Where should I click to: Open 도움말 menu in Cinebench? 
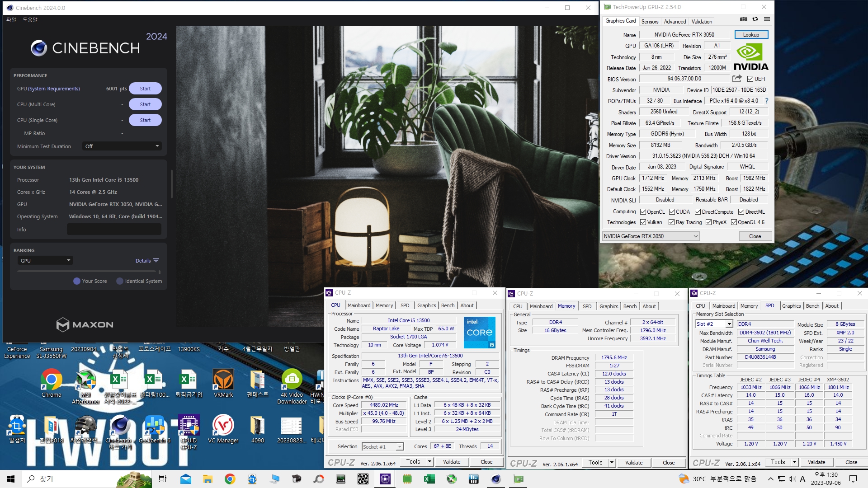pyautogui.click(x=30, y=20)
